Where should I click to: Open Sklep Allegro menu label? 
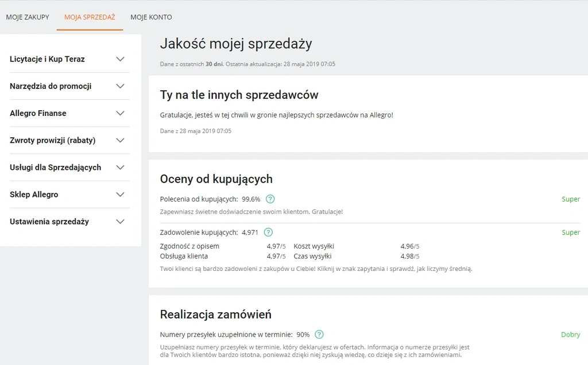tap(34, 195)
